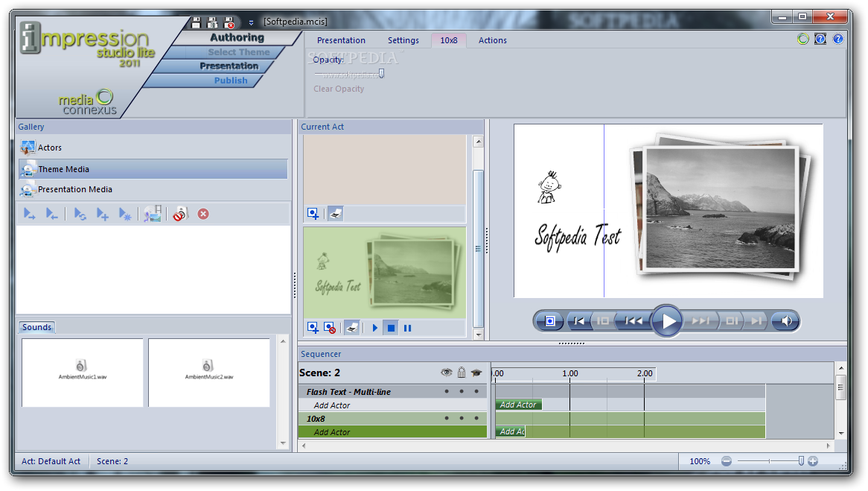Go to the Presentation stage button
Image resolution: width=868 pixels, height=491 pixels.
pos(229,66)
